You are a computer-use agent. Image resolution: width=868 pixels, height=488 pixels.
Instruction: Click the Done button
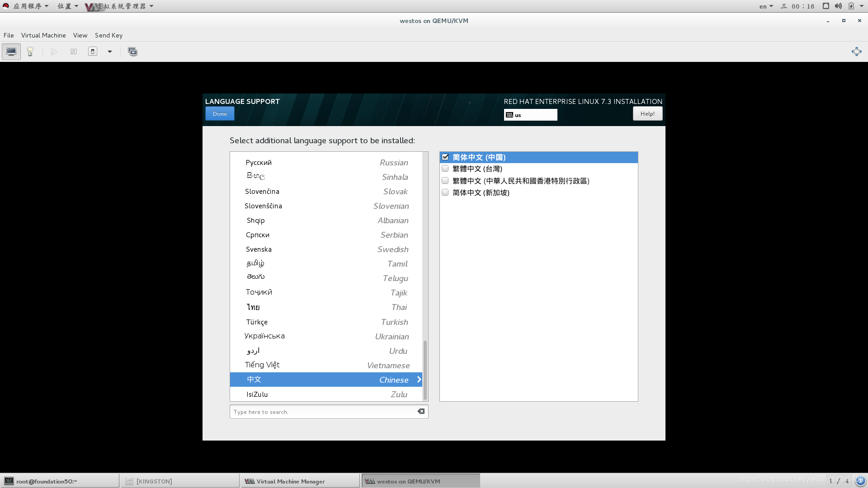pyautogui.click(x=220, y=113)
